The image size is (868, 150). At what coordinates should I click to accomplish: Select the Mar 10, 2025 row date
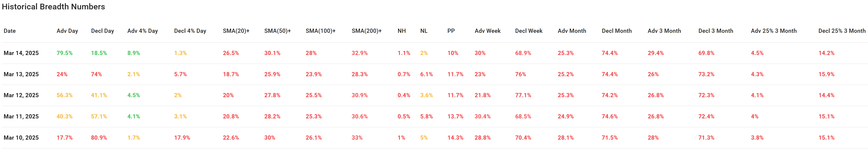[21, 138]
